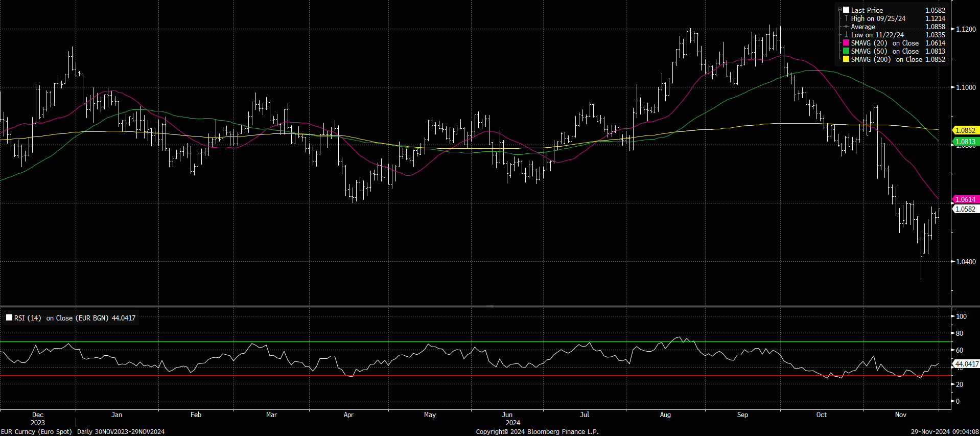
Task: Click the 20 label on RSI axis
Action: point(960,384)
